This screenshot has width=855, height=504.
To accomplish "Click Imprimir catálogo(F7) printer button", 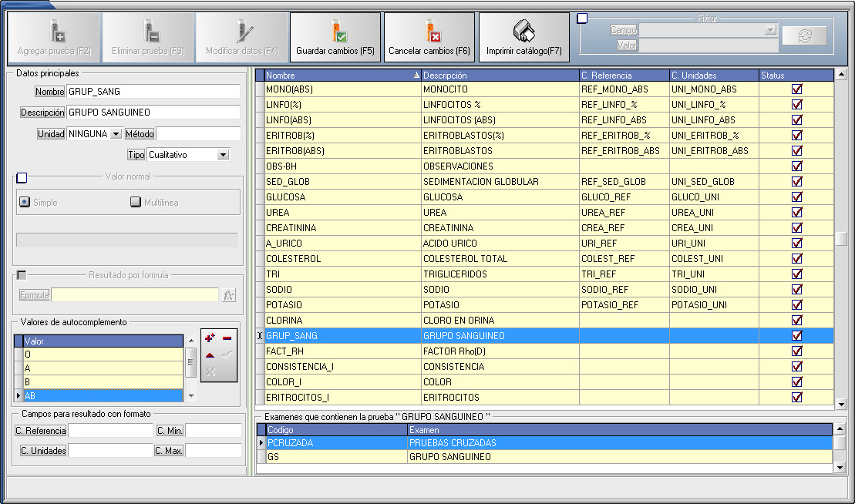I will [x=524, y=37].
